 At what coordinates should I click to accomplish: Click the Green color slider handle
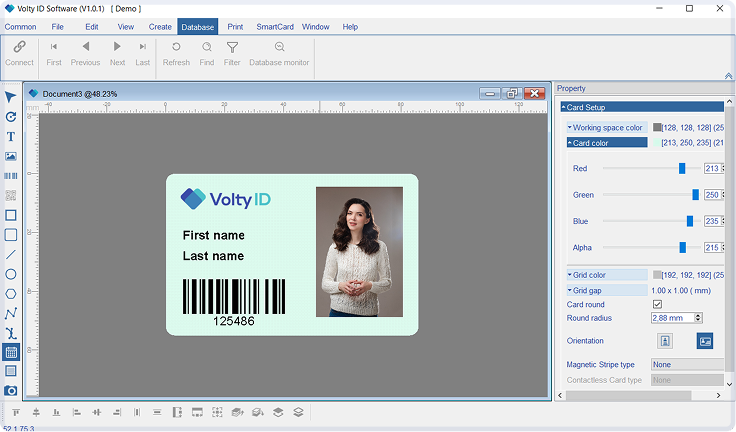pos(696,194)
